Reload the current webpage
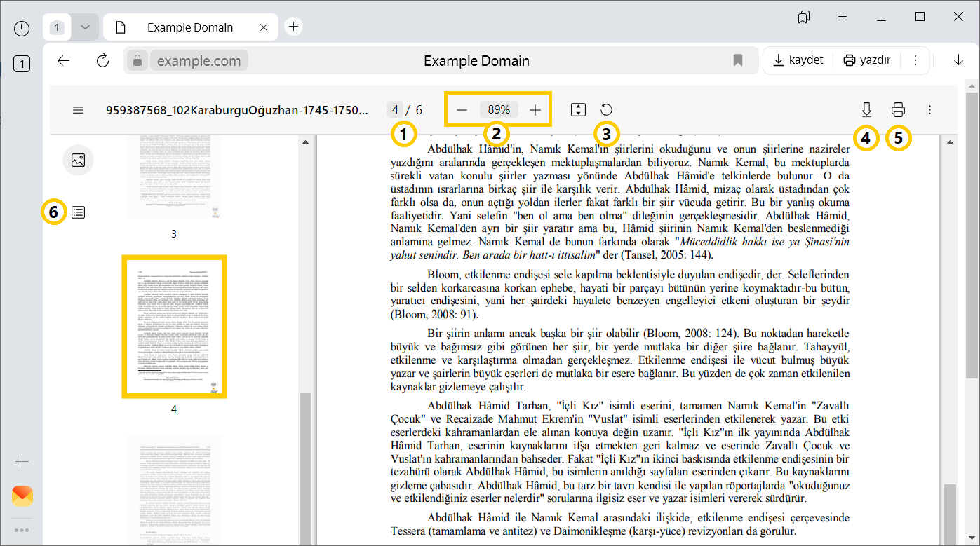Viewport: 980px width, 546px height. [102, 60]
